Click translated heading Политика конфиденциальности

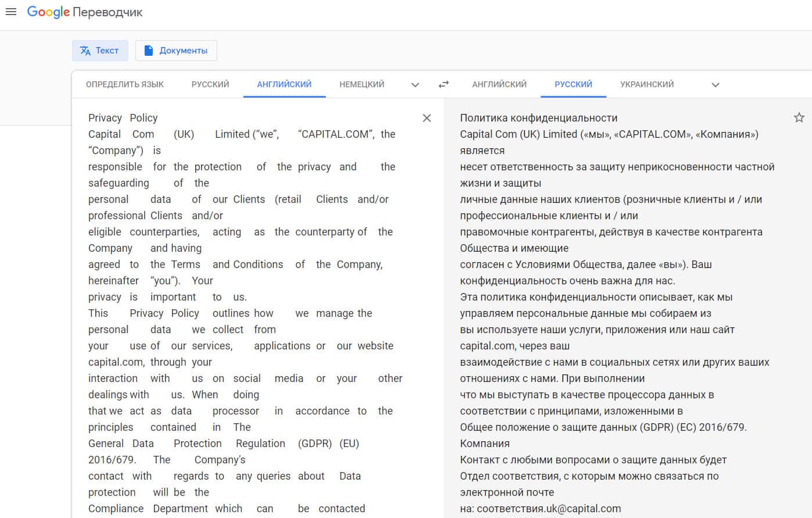[538, 118]
